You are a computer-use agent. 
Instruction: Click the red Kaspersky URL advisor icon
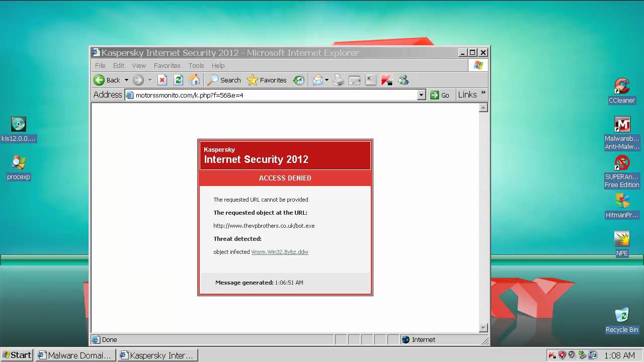[387, 80]
